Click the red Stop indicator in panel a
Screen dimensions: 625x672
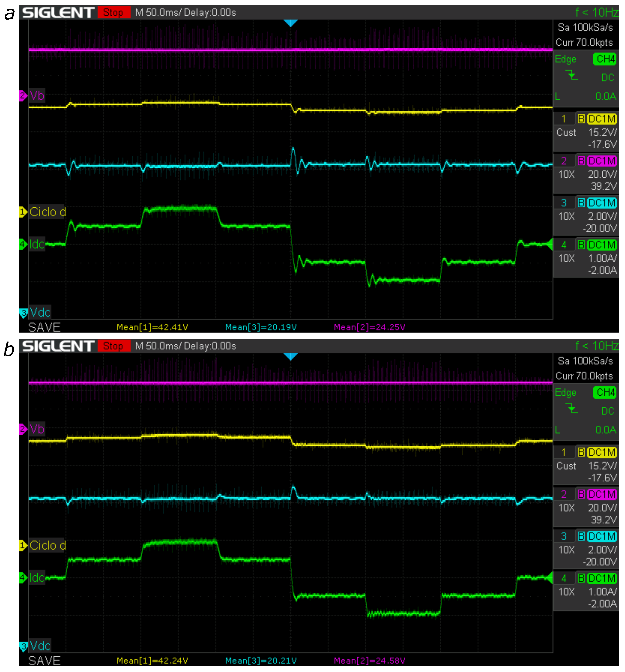pyautogui.click(x=114, y=13)
